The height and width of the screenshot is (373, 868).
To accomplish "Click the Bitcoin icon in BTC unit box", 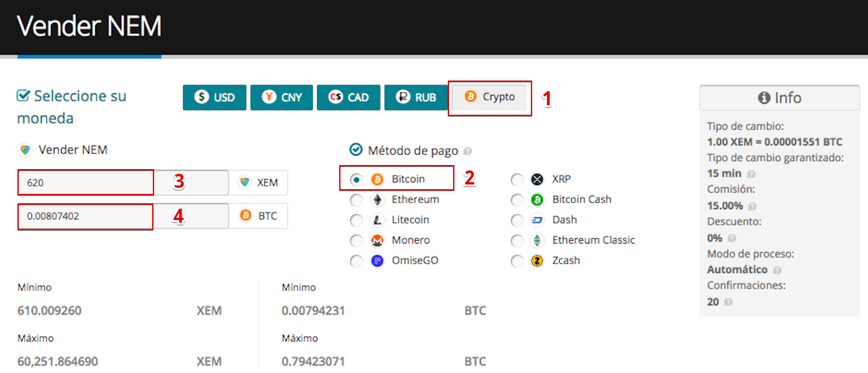I will click(x=245, y=216).
